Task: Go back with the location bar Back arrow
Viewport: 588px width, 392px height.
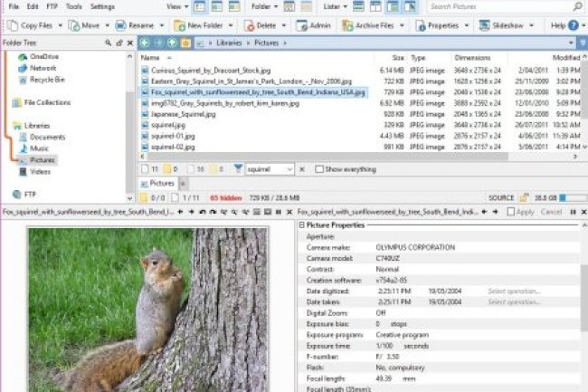Action: point(145,43)
